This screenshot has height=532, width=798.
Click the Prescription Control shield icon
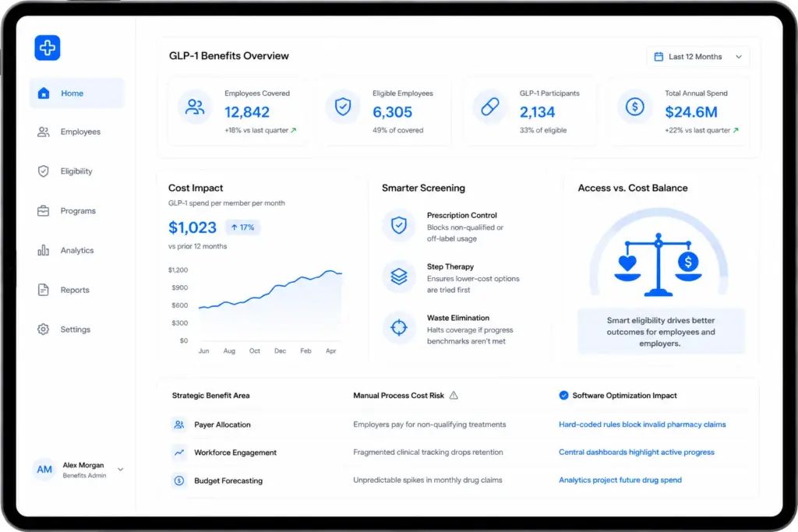399,225
